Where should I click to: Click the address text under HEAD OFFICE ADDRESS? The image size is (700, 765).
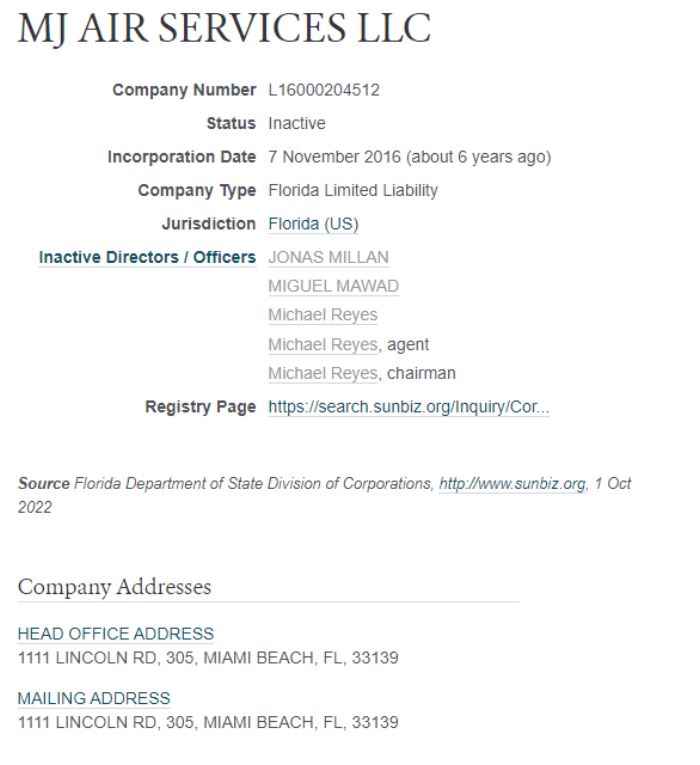pos(208,657)
